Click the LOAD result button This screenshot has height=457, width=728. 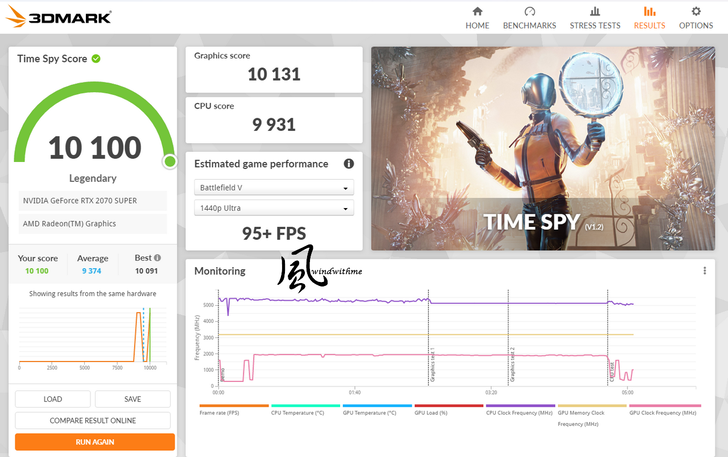pos(53,399)
